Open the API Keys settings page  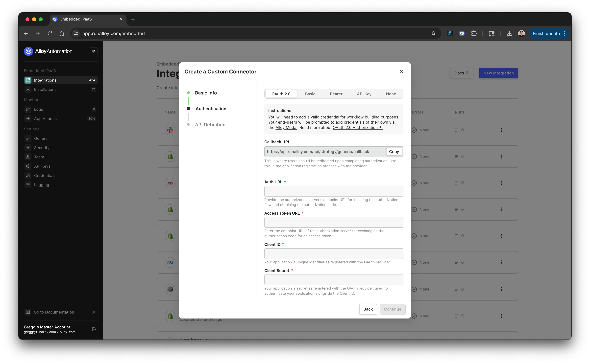pos(42,166)
